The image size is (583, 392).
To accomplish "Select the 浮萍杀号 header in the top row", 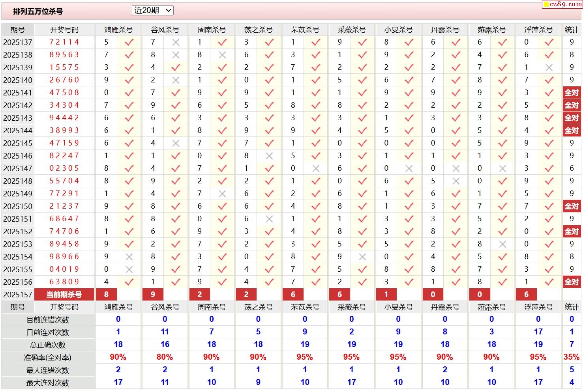I will click(x=538, y=30).
